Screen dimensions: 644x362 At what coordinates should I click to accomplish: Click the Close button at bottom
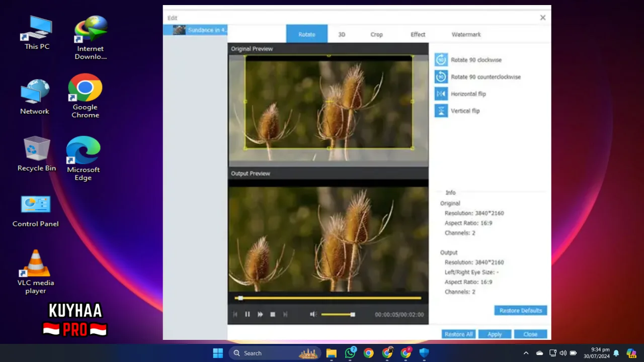[x=530, y=334]
